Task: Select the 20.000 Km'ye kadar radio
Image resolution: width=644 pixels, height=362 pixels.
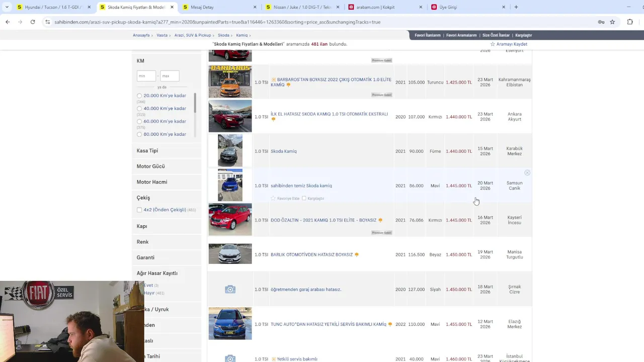Action: tap(139, 96)
